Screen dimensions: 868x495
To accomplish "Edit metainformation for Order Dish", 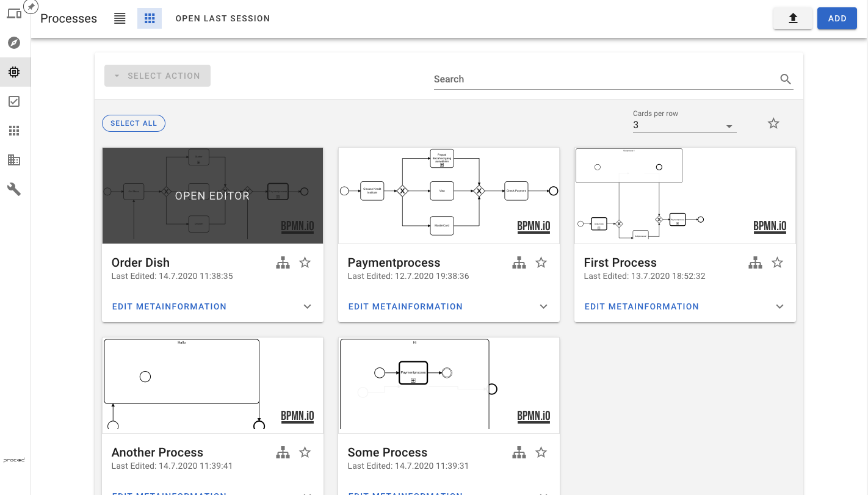I will pos(170,306).
